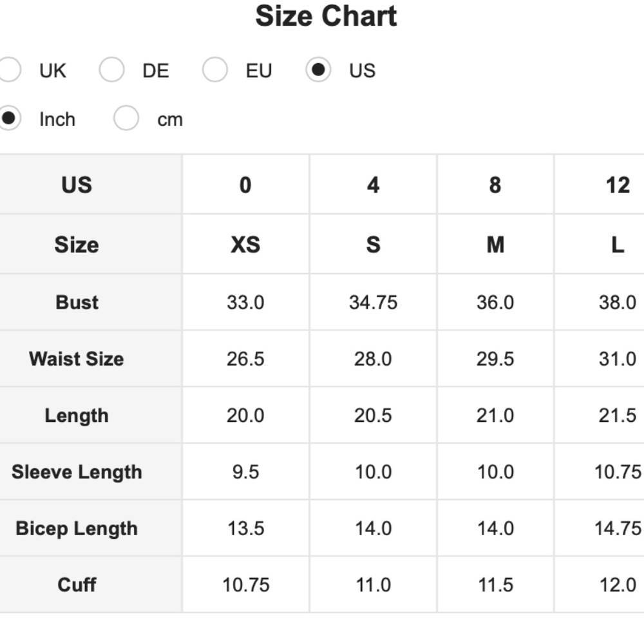Switch measurement units to cm
Viewport: 644px width, 644px height.
[x=126, y=119]
